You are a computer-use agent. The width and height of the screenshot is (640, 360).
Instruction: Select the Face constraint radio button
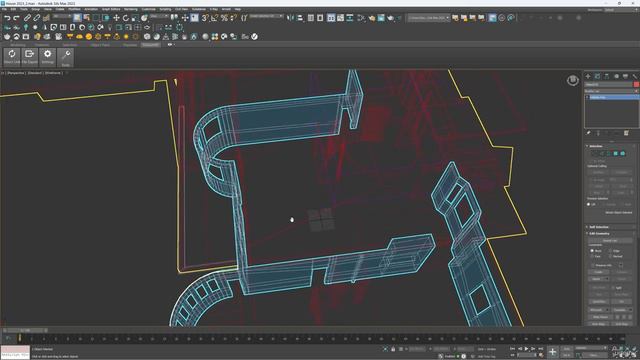click(x=592, y=256)
